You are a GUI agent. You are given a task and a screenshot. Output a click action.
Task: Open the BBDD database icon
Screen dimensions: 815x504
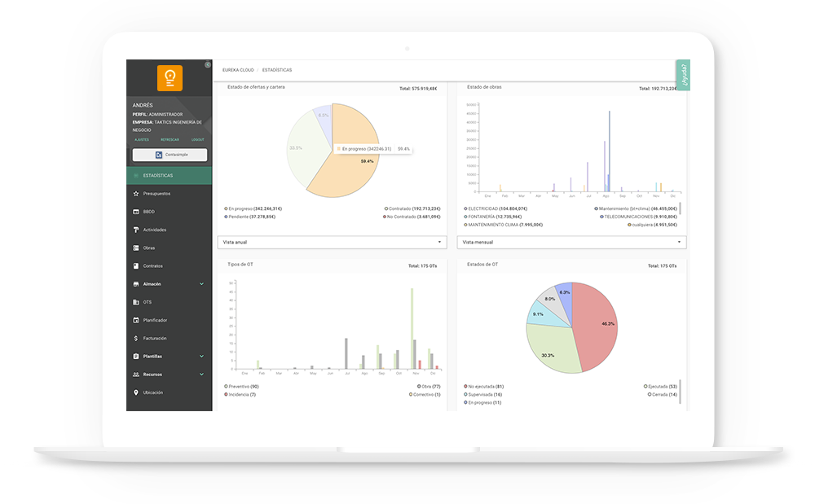[x=135, y=211]
